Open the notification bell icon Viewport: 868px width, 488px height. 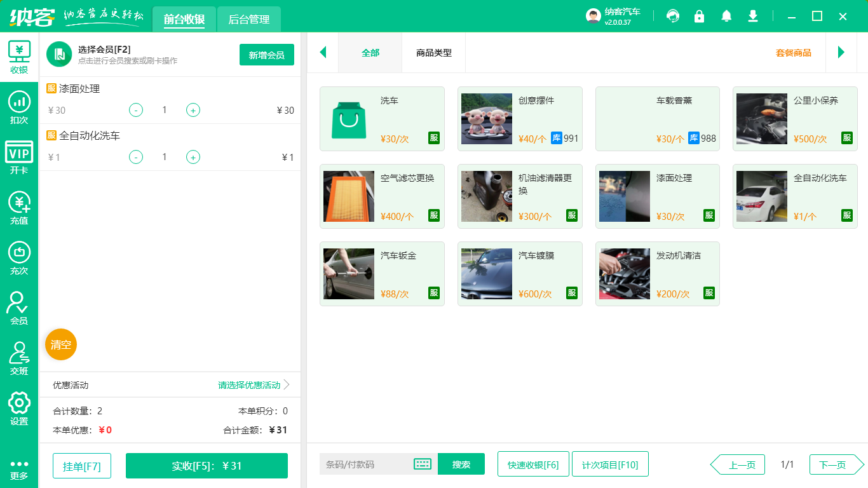pos(726,16)
